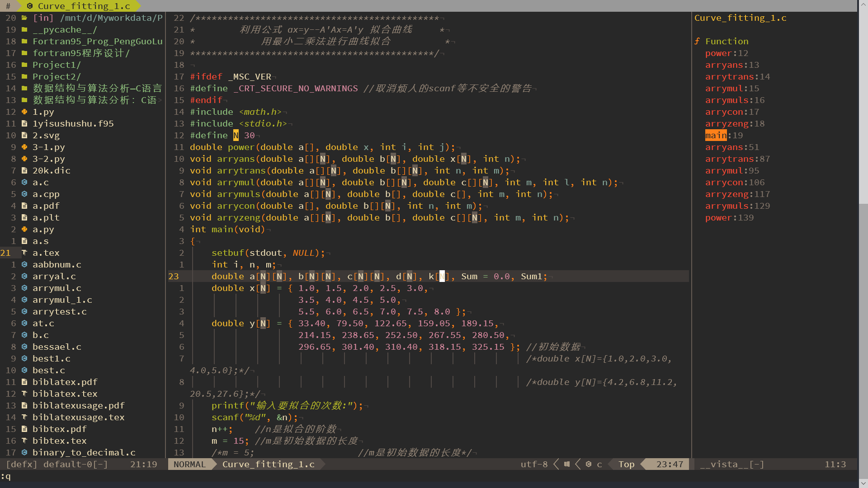This screenshot has width=868, height=488.
Task: Switch to the Curve_fitting_1.c tab
Action: 84,6
